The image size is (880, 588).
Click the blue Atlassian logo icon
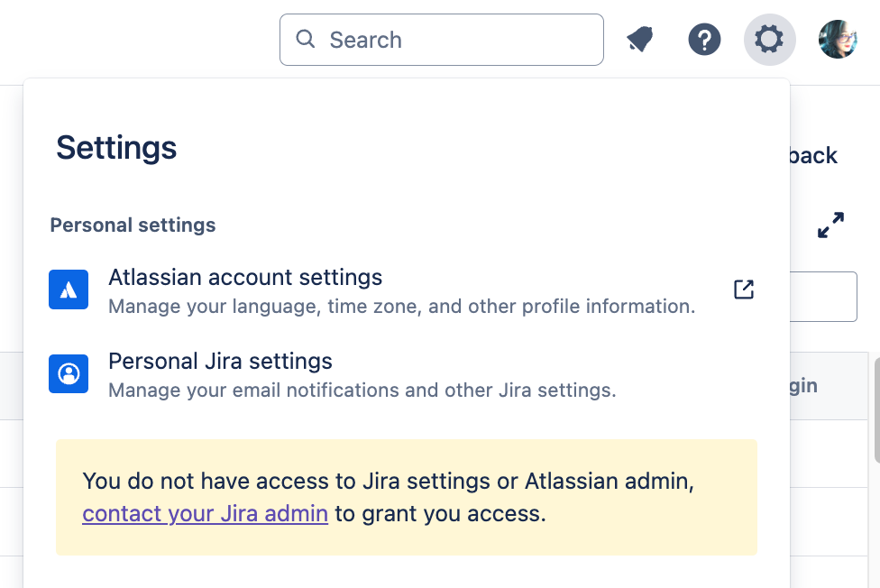click(69, 289)
